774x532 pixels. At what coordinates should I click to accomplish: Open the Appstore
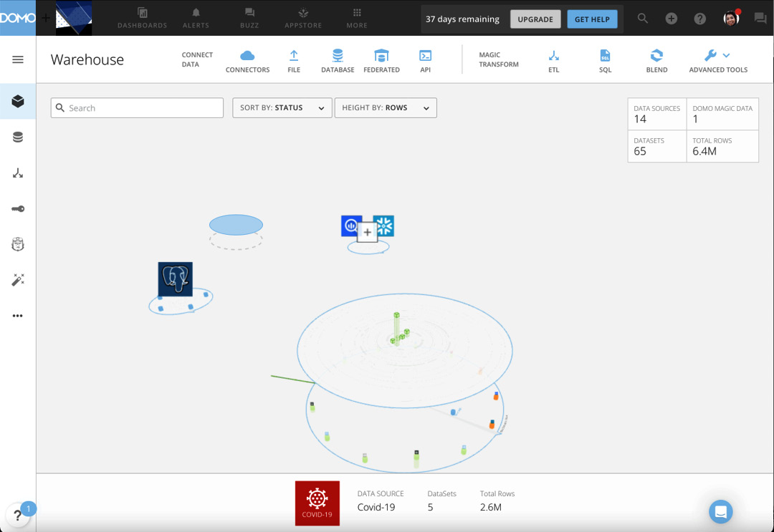(x=303, y=18)
